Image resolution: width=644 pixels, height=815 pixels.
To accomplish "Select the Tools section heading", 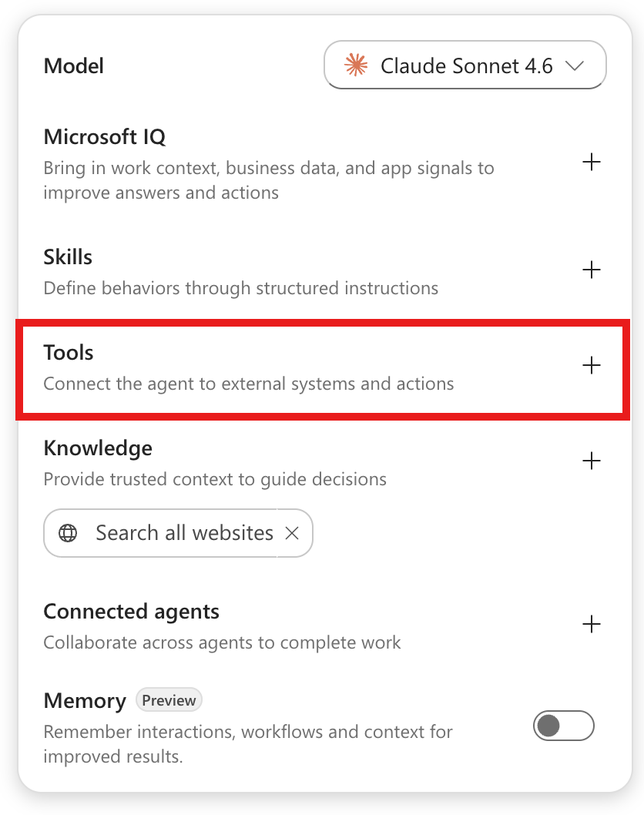I will [x=69, y=352].
